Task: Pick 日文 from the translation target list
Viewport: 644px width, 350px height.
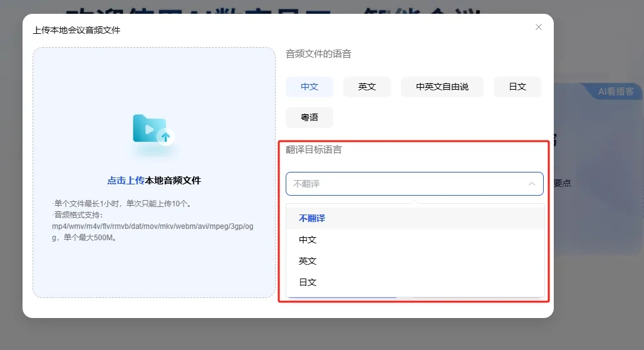Action: coord(308,282)
